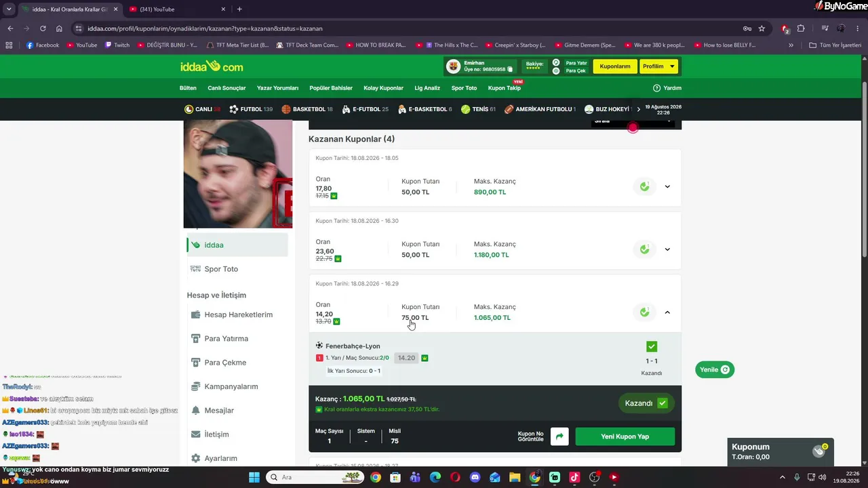The image size is (868, 488).
Task: Click the green check status on the 14,20 coupon
Action: tap(645, 312)
